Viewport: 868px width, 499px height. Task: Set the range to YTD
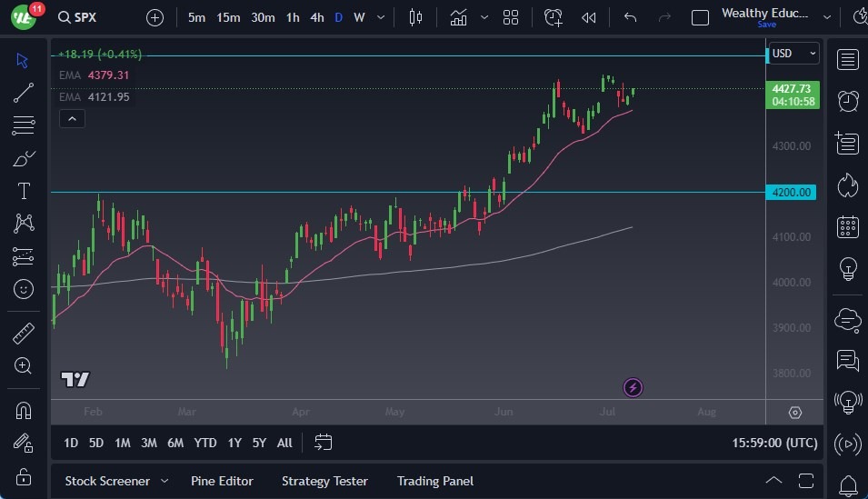[x=205, y=443]
